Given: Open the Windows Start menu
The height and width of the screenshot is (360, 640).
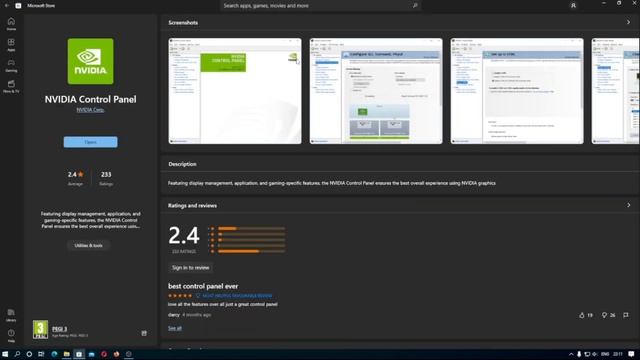Looking at the screenshot, I should [5, 354].
